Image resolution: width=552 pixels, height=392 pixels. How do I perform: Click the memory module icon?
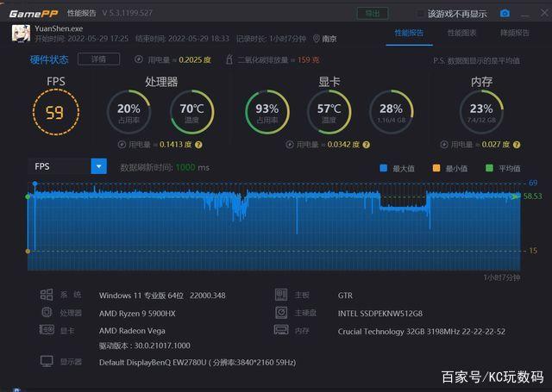[281, 330]
